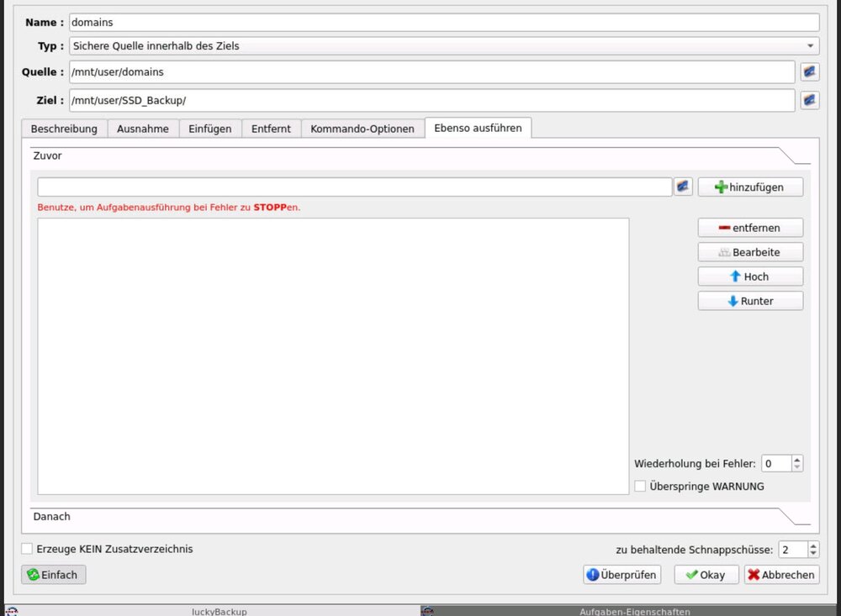Click the hinzufügen button

click(750, 187)
